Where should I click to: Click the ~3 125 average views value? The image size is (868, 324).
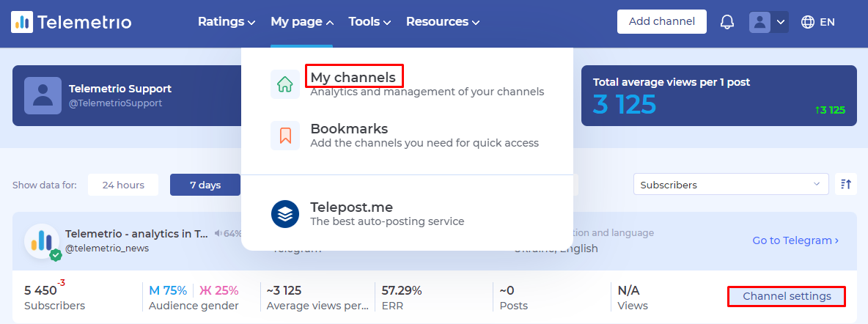point(284,290)
